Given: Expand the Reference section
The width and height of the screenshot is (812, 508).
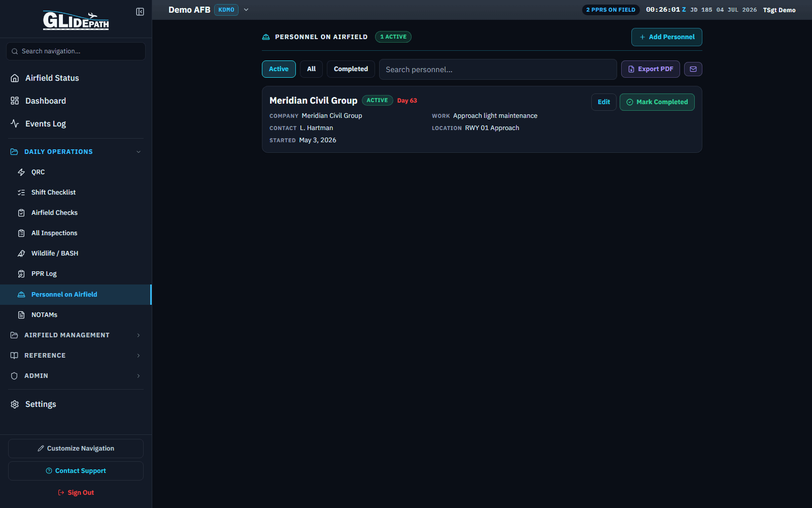Looking at the screenshot, I should tap(76, 356).
